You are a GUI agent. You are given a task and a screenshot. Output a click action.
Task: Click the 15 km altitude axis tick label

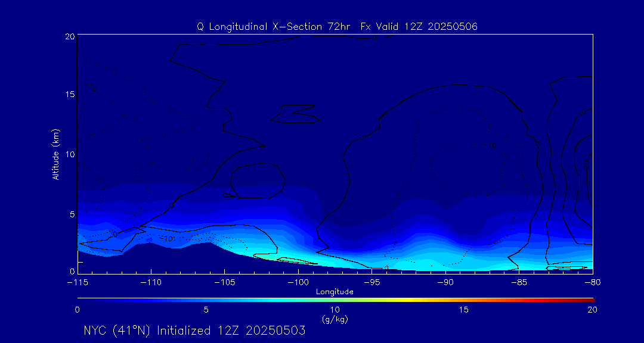(69, 95)
